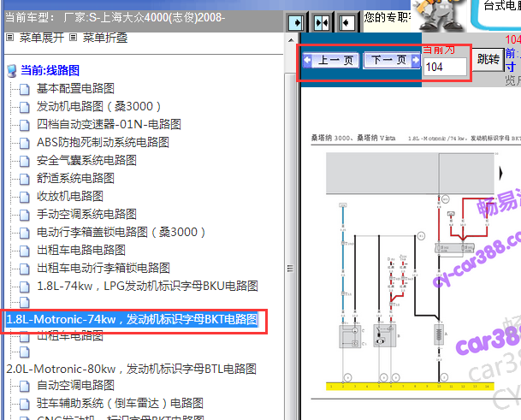Click page icon beside 发动机电路图（桑3000）
Viewport: 521px width, 420px height.
pos(24,107)
